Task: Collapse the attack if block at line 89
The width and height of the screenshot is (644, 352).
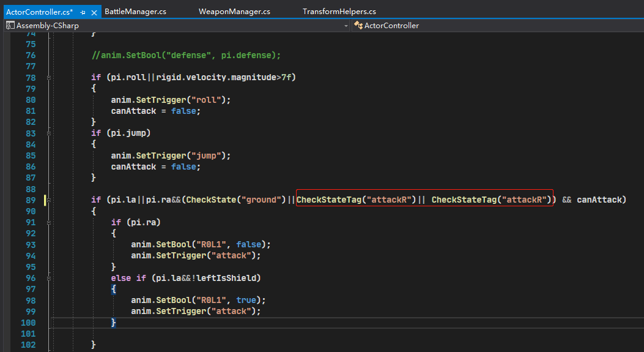Action: pos(48,200)
